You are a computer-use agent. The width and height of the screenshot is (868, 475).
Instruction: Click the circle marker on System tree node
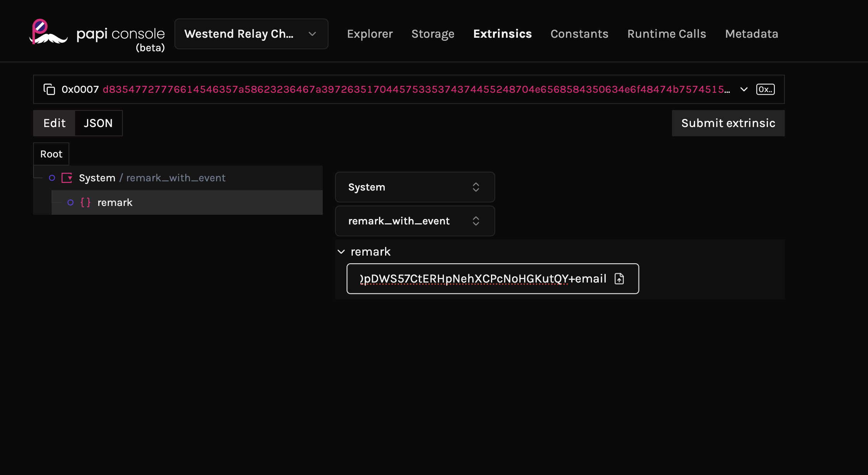tap(52, 178)
